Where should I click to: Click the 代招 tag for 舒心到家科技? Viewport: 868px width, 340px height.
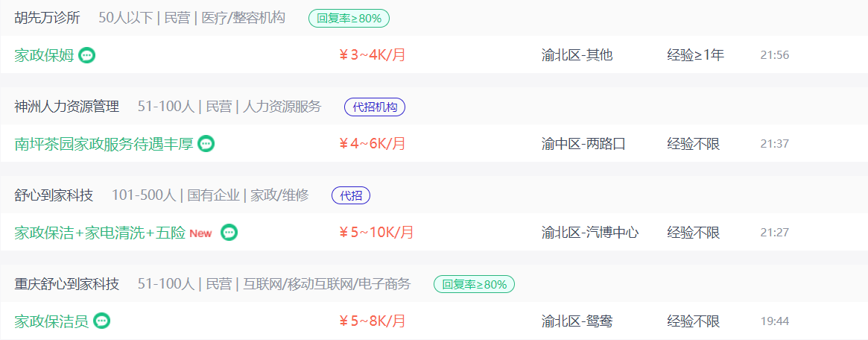[351, 195]
